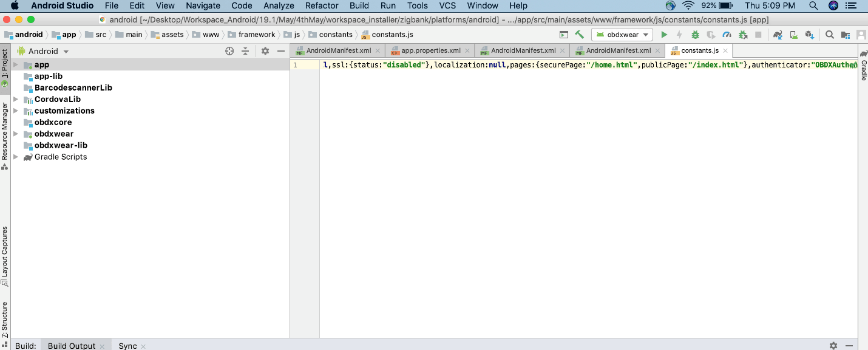
Task: Toggle the 1: Project side tool button
Action: click(5, 68)
